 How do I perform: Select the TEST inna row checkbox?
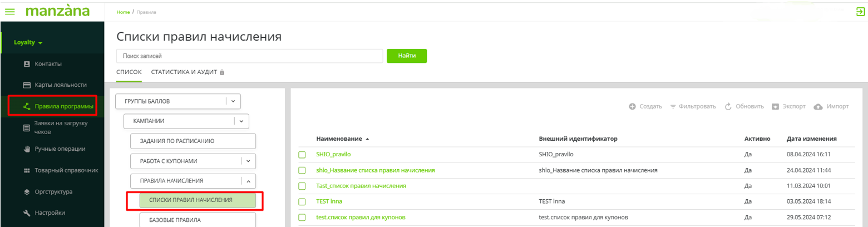tap(302, 201)
